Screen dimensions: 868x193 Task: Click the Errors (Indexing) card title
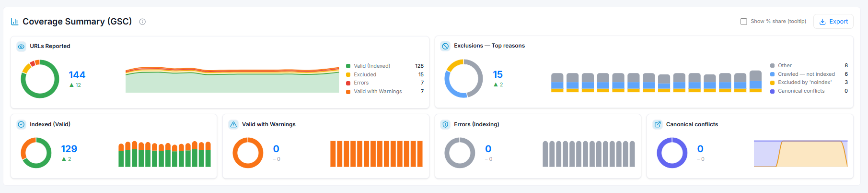click(476, 124)
